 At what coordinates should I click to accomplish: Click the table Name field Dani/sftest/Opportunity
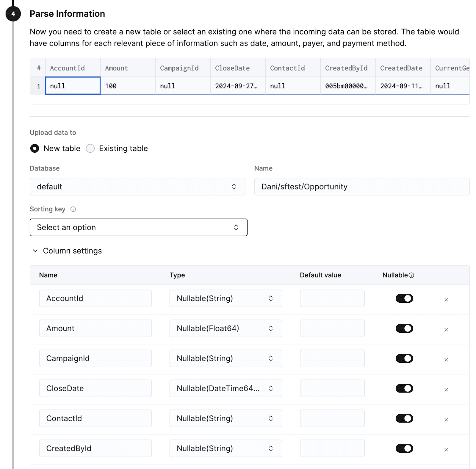pyautogui.click(x=361, y=187)
